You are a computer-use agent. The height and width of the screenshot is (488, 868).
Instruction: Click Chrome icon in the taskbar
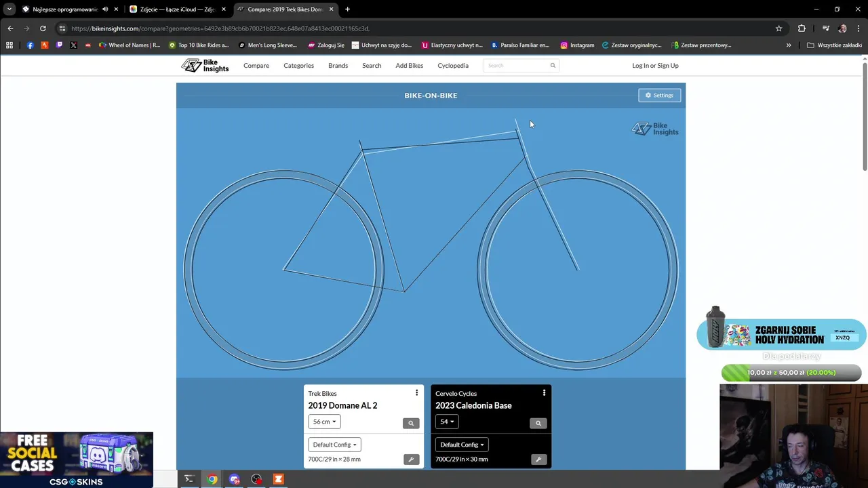tap(212, 479)
